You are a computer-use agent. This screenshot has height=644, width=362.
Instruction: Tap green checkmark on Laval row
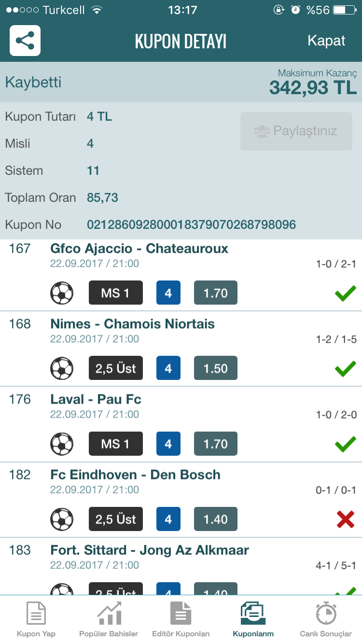[346, 444]
